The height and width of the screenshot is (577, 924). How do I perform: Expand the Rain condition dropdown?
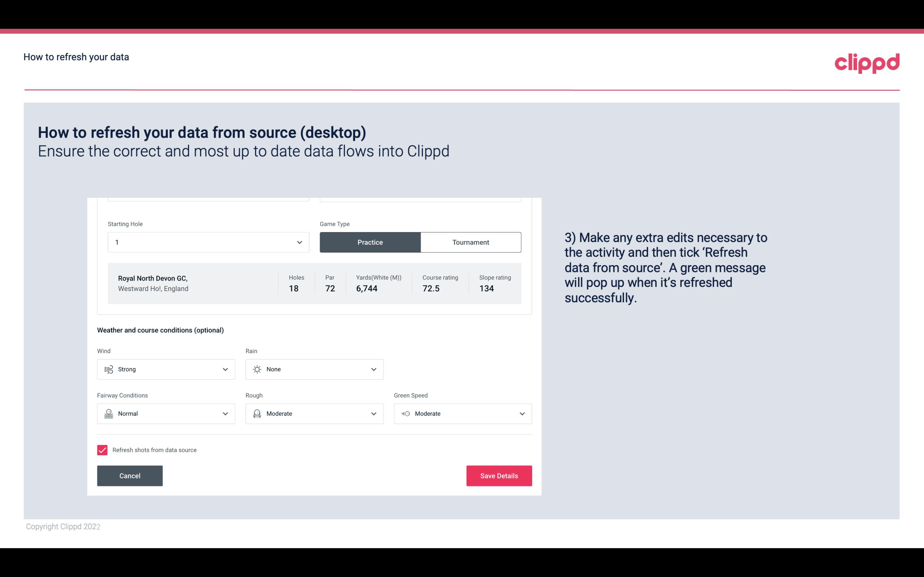click(x=373, y=369)
